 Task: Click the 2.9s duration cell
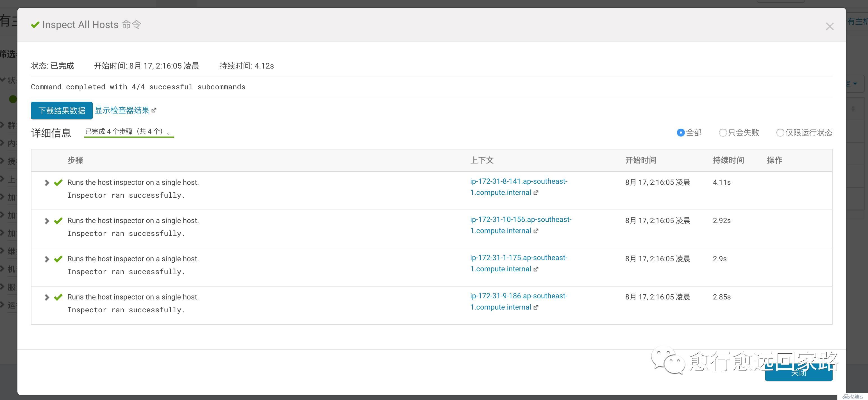click(x=720, y=258)
